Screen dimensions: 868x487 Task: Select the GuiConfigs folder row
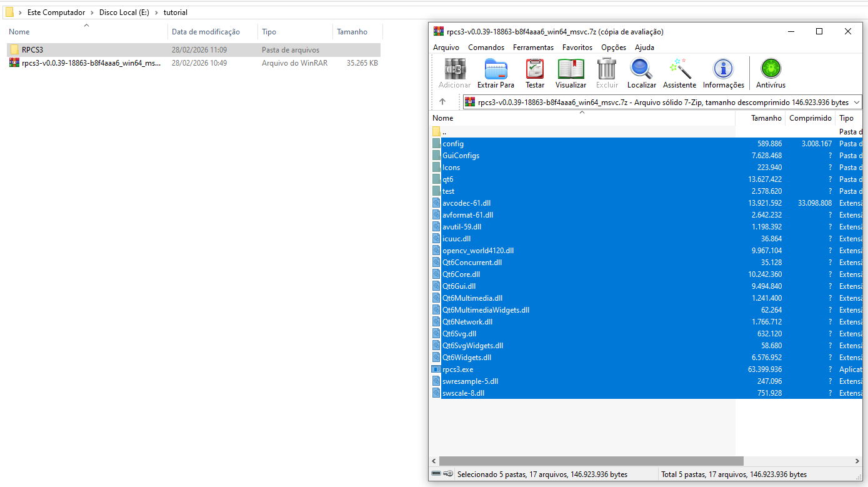click(x=646, y=156)
